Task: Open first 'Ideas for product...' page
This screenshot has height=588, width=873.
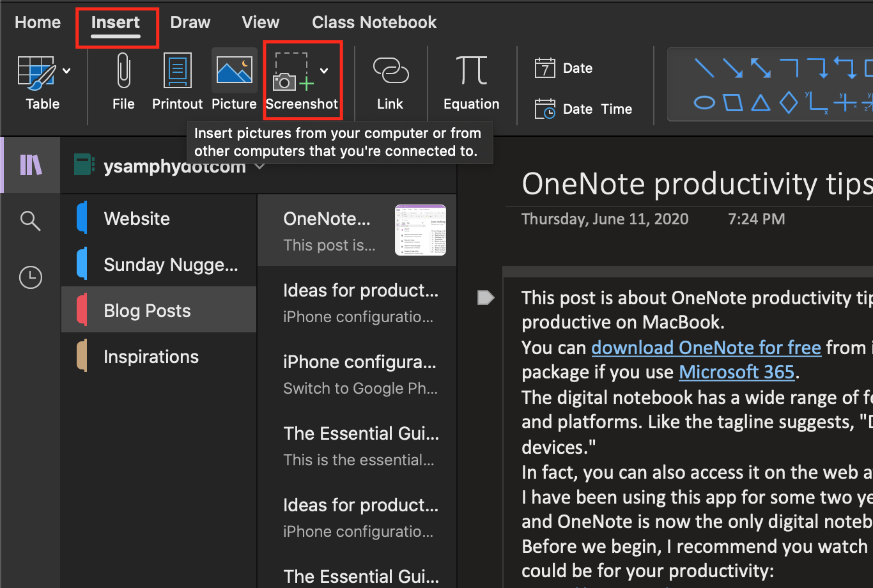Action: pyautogui.click(x=357, y=302)
